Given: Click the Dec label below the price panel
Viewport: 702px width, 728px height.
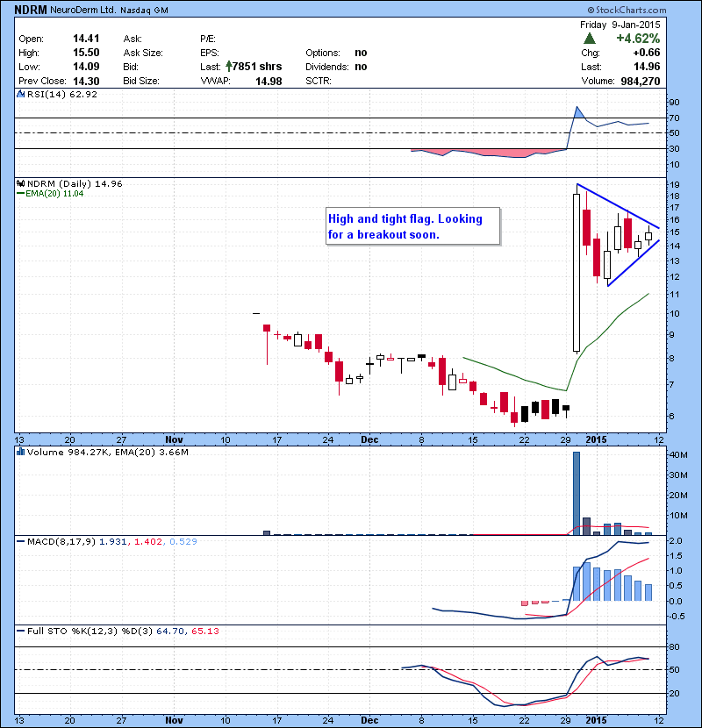Looking at the screenshot, I should [x=369, y=439].
